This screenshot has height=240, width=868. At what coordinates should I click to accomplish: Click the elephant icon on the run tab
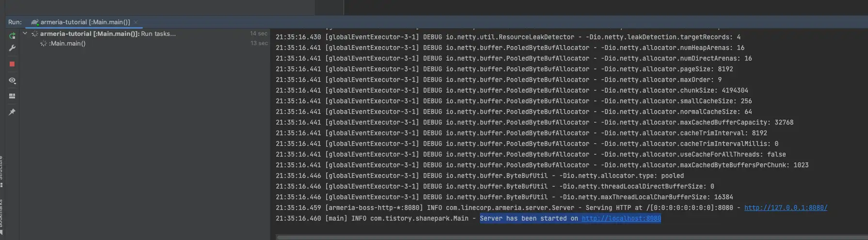point(34,22)
